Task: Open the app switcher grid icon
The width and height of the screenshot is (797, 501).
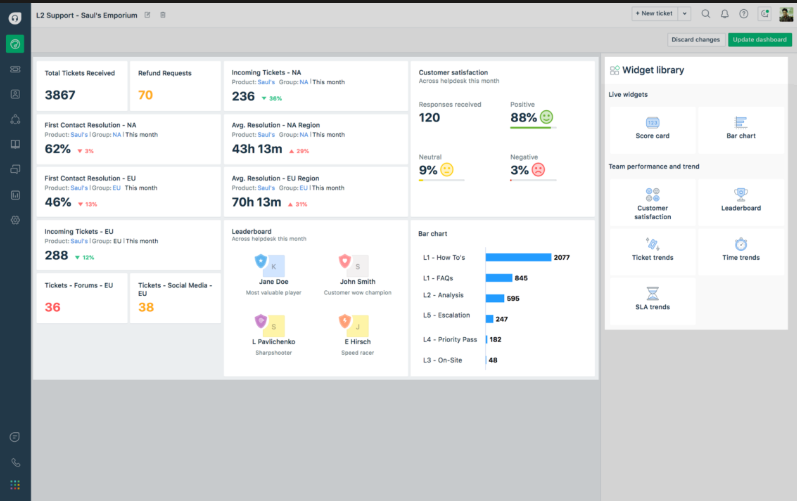Action: click(15, 485)
